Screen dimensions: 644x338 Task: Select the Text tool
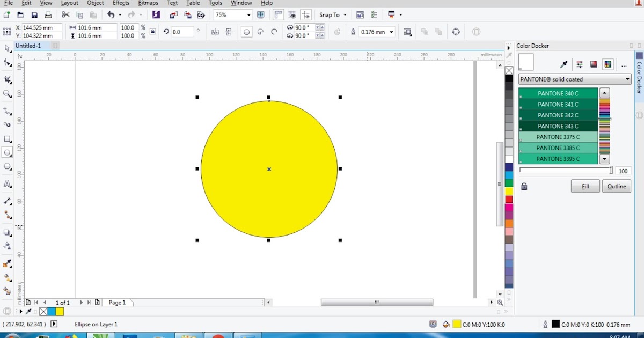coord(7,184)
